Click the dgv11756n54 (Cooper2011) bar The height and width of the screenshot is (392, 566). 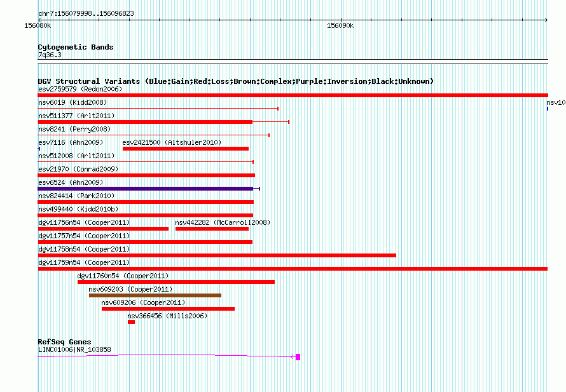pyautogui.click(x=103, y=229)
